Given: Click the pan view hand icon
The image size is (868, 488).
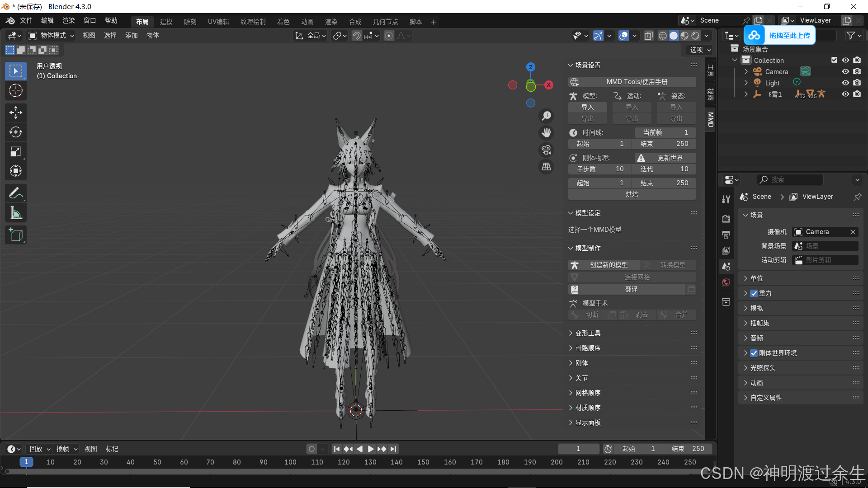Looking at the screenshot, I should coord(547,133).
